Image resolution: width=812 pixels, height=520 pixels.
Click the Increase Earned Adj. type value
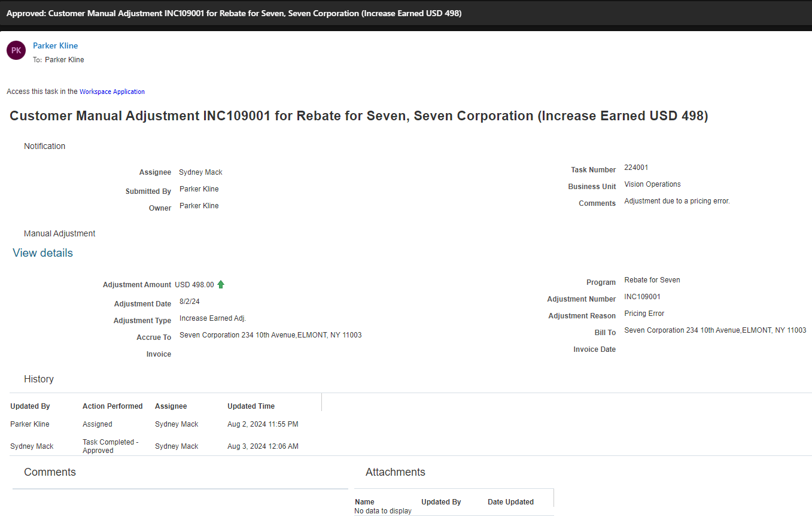pyautogui.click(x=213, y=318)
